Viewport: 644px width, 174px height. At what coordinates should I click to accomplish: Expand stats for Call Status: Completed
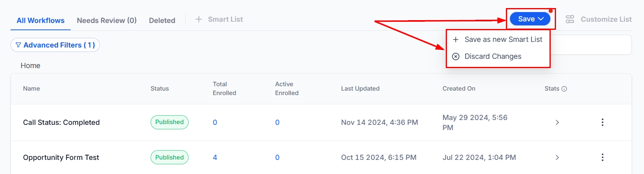point(557,122)
